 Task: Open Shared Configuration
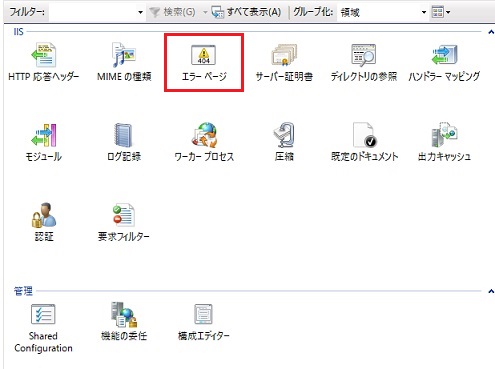[43, 328]
